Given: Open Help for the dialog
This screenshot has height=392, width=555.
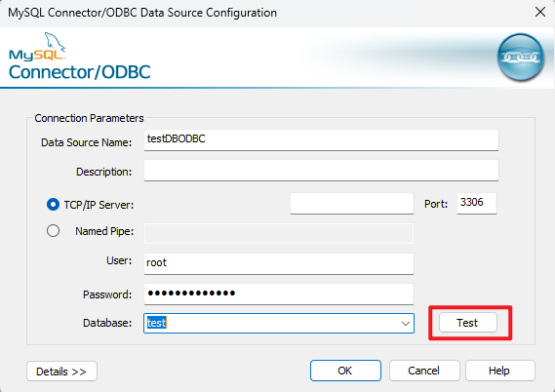Looking at the screenshot, I should coord(499,371).
